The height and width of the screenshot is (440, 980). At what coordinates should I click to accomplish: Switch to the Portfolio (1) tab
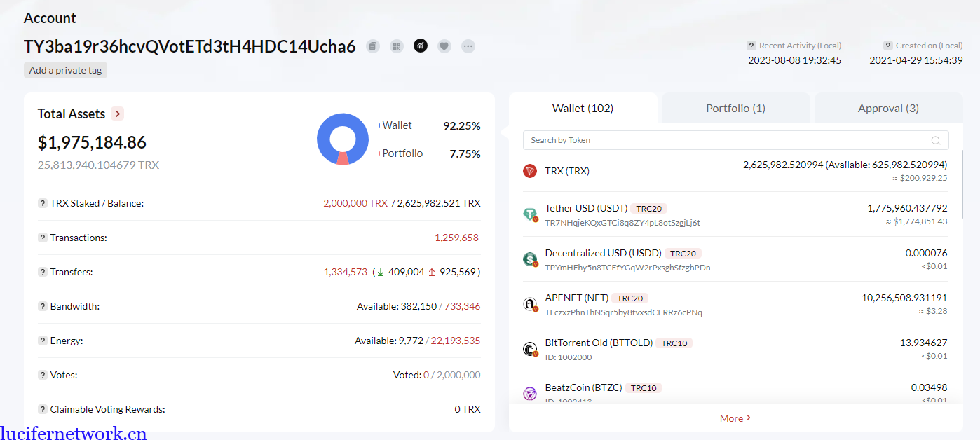(735, 109)
